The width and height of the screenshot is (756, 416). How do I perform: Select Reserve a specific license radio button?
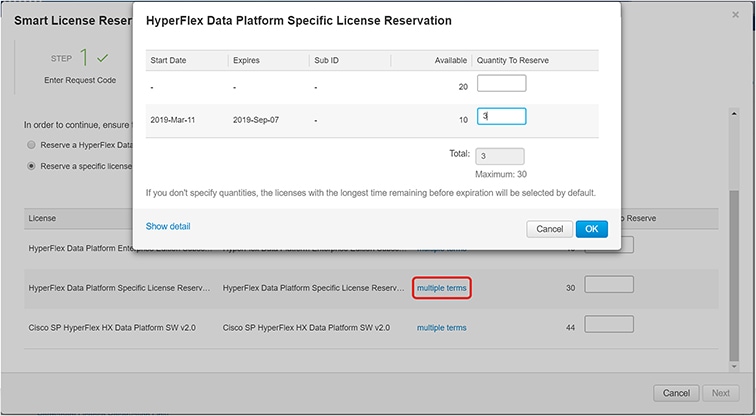[31, 166]
